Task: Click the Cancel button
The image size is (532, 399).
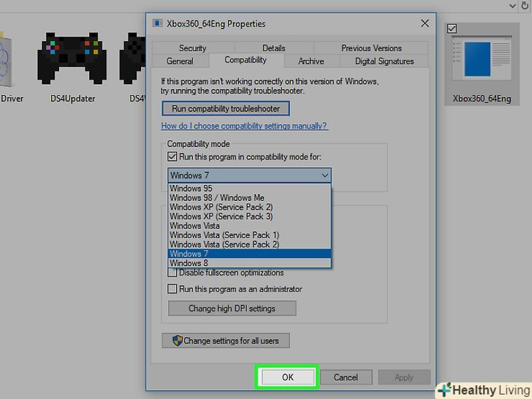Action: [346, 377]
